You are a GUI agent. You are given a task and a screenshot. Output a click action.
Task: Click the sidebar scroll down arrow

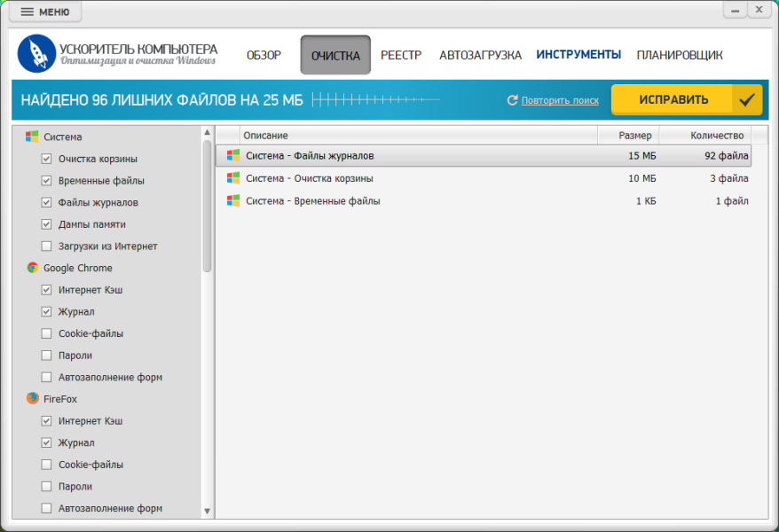[x=207, y=511]
